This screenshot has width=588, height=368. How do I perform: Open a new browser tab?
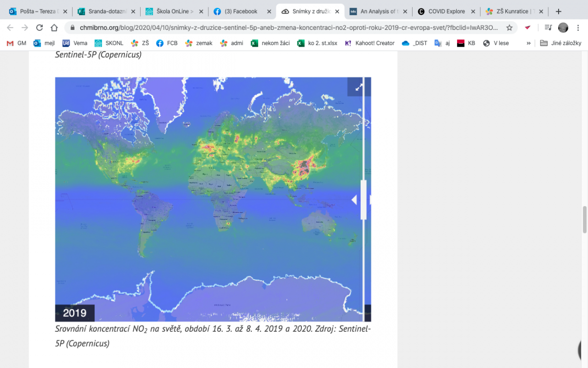point(558,11)
